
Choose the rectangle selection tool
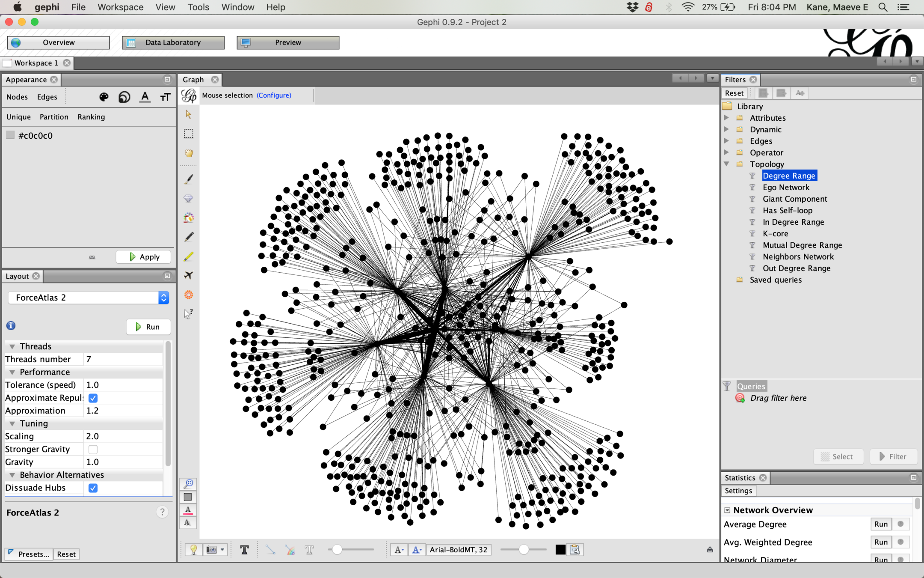tap(189, 134)
